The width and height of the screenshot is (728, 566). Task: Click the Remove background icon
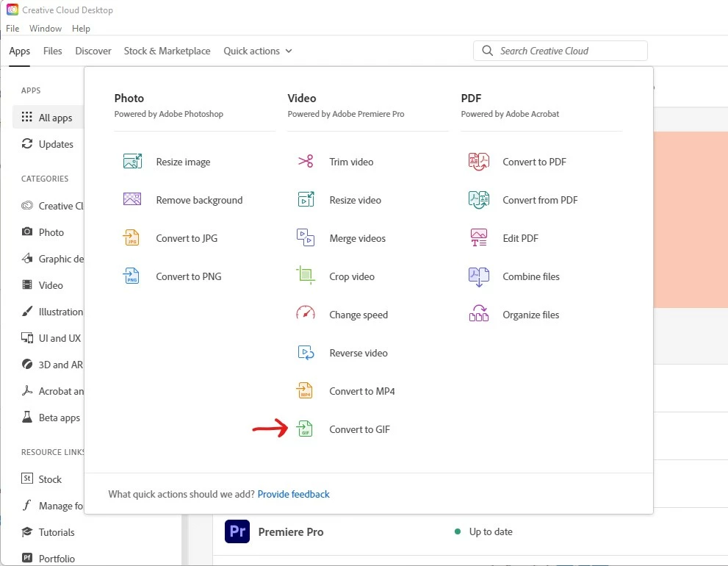[132, 199]
